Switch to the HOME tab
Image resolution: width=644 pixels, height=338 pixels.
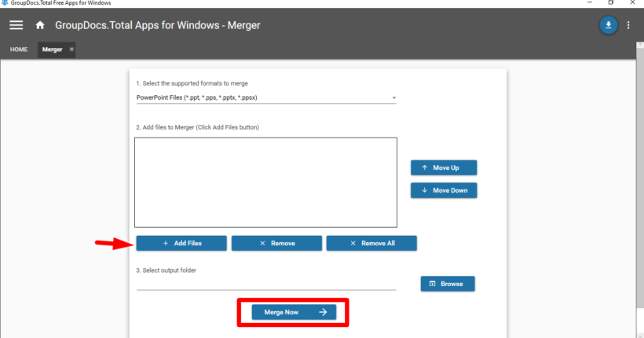point(19,50)
